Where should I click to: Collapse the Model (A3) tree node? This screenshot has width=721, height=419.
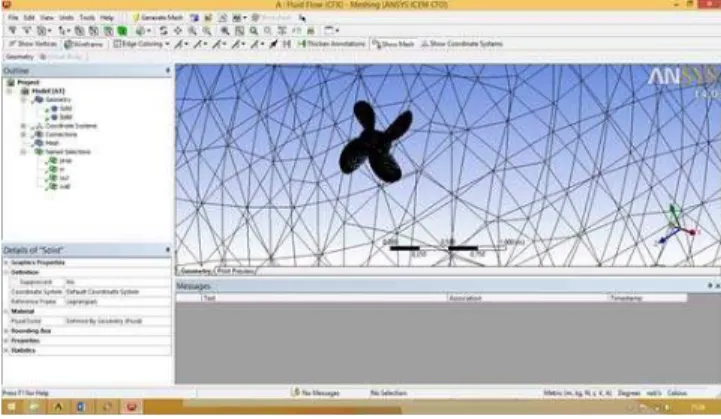click(10, 91)
